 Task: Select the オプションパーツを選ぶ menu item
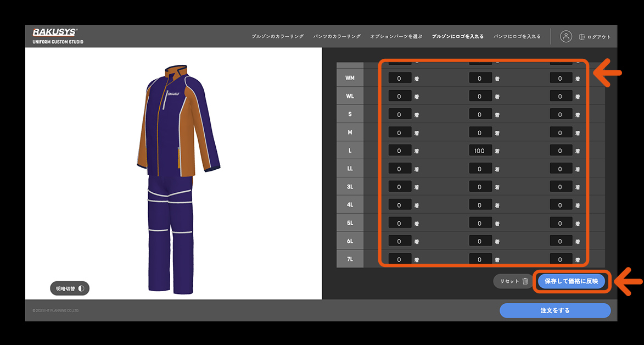tap(396, 36)
